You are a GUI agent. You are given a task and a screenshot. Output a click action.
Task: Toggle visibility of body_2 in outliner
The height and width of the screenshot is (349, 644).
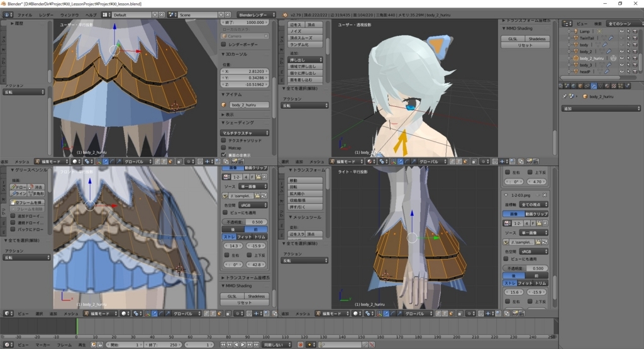click(621, 52)
